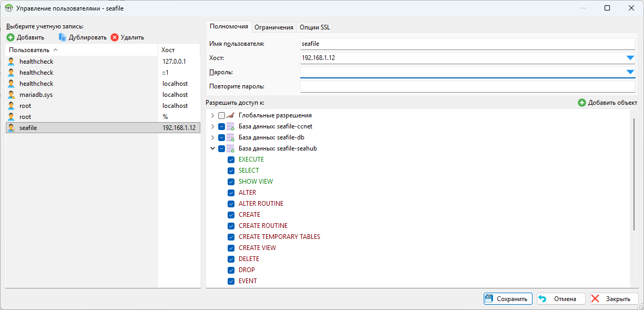644x310 pixels.
Task: Enable the Global permissions checkbox
Action: click(221, 115)
